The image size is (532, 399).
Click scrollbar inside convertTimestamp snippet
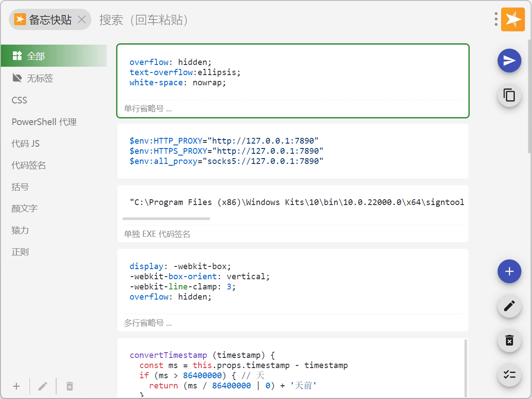[465, 369]
